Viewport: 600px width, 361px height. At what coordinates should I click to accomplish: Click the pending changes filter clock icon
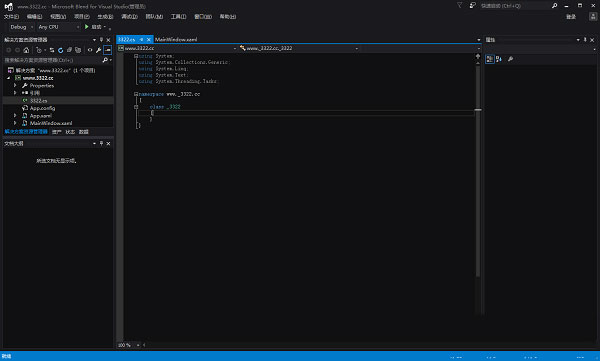tap(39, 50)
